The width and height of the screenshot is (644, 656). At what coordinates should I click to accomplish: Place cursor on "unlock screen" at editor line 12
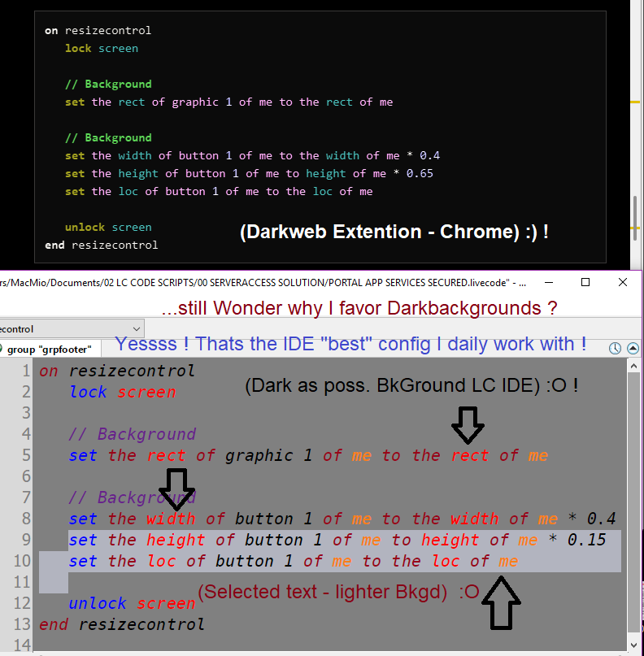[132, 603]
